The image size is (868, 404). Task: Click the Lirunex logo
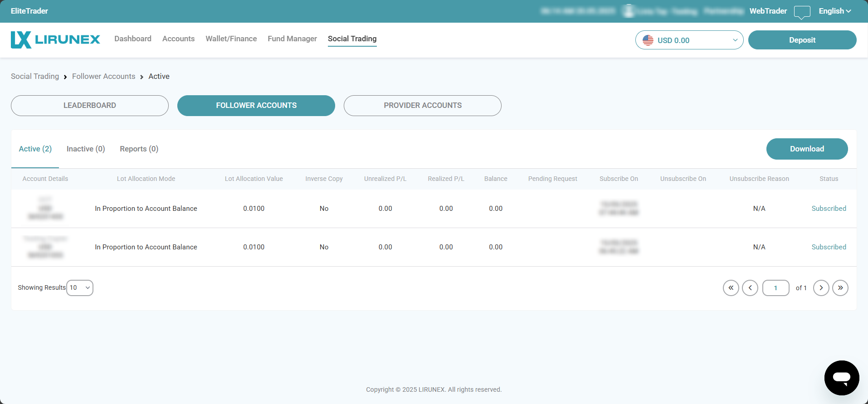55,39
